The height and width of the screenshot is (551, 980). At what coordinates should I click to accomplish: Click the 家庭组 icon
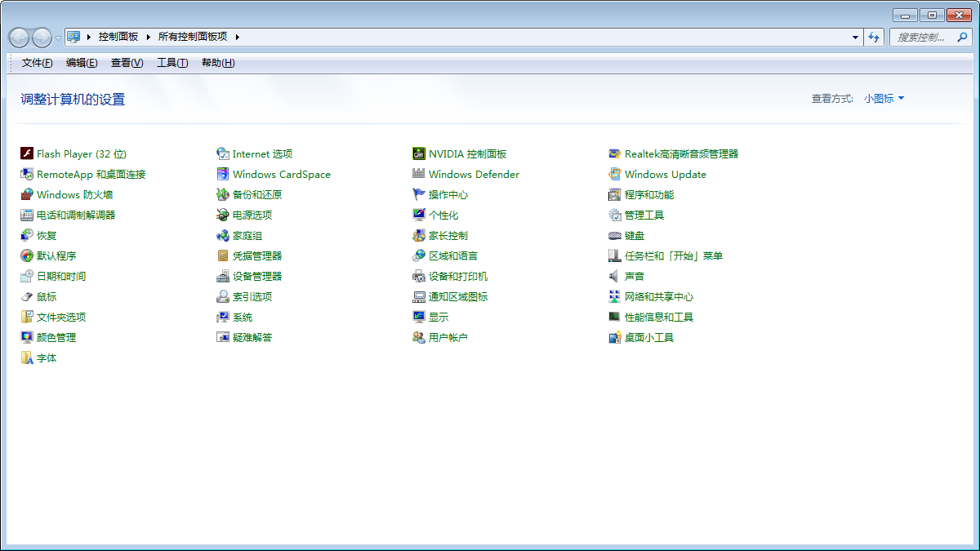[x=223, y=235]
